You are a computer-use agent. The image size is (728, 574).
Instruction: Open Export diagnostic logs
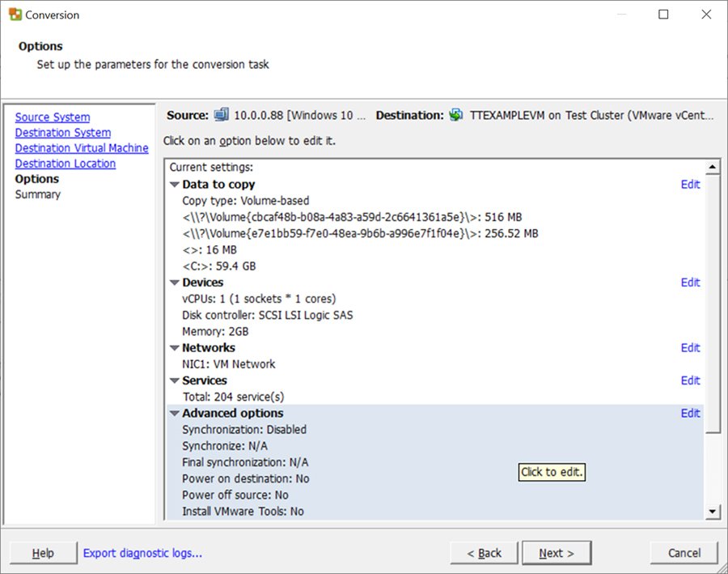pos(142,553)
